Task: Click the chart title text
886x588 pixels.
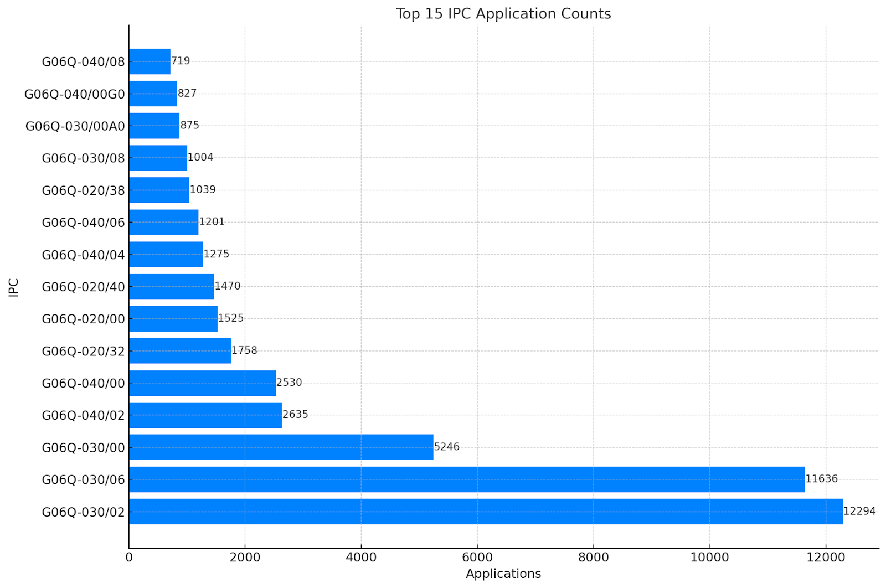Action: (x=503, y=14)
